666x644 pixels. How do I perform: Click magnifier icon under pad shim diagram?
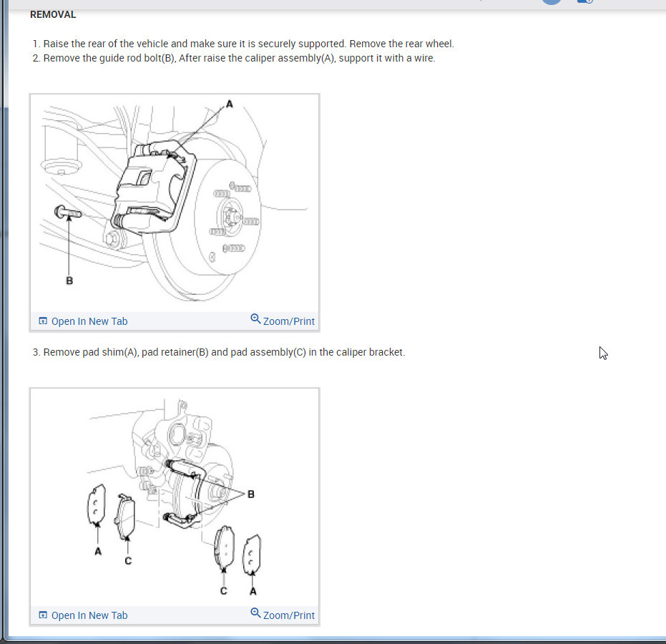255,613
